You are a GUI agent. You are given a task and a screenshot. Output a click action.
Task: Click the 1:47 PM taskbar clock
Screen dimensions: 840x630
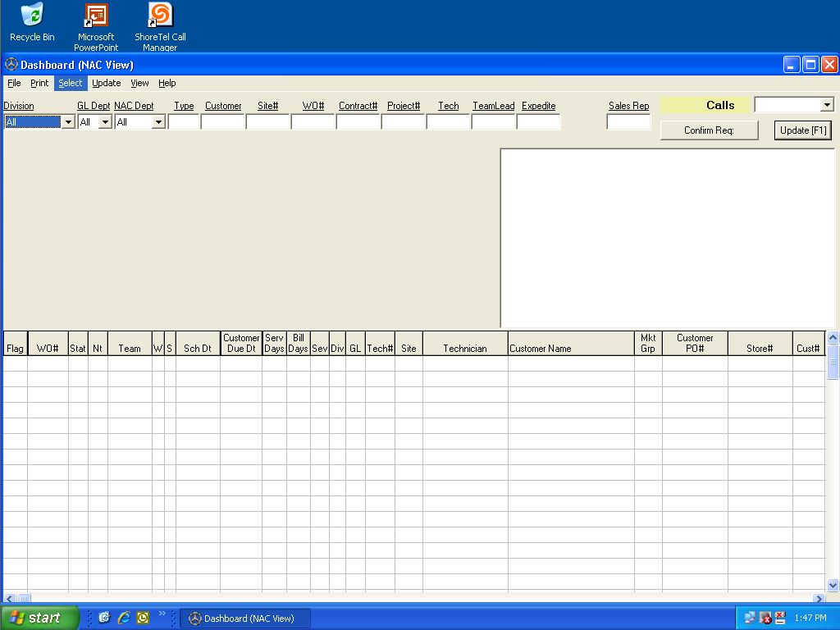pos(810,618)
